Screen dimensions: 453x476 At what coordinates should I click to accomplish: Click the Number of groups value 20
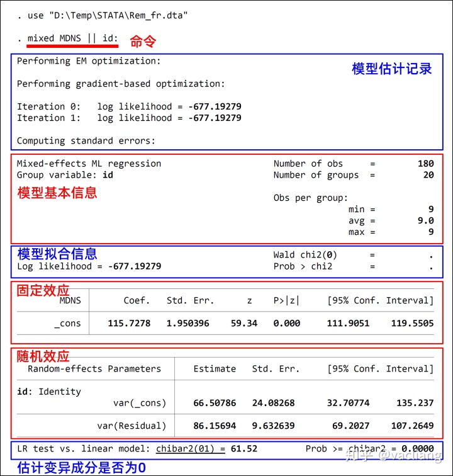point(428,175)
